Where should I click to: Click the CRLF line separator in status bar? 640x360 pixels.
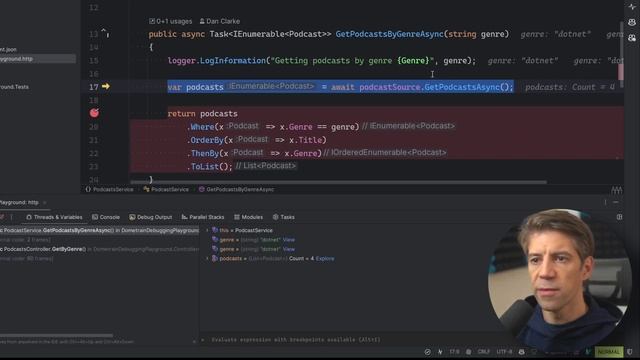pos(483,352)
